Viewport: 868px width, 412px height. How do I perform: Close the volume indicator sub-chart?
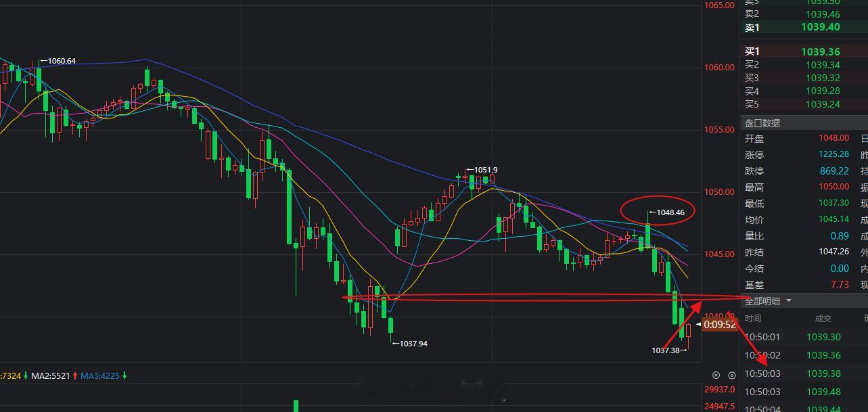(716, 375)
